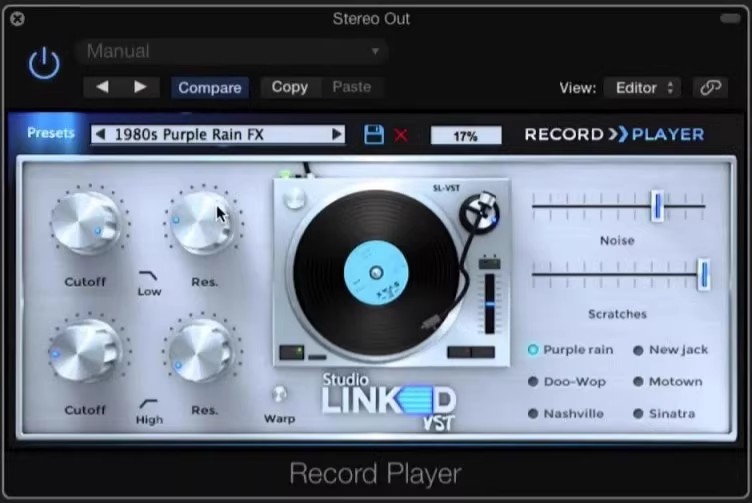Toggle the Warp switch
The width and height of the screenshot is (752, 503).
(x=279, y=395)
